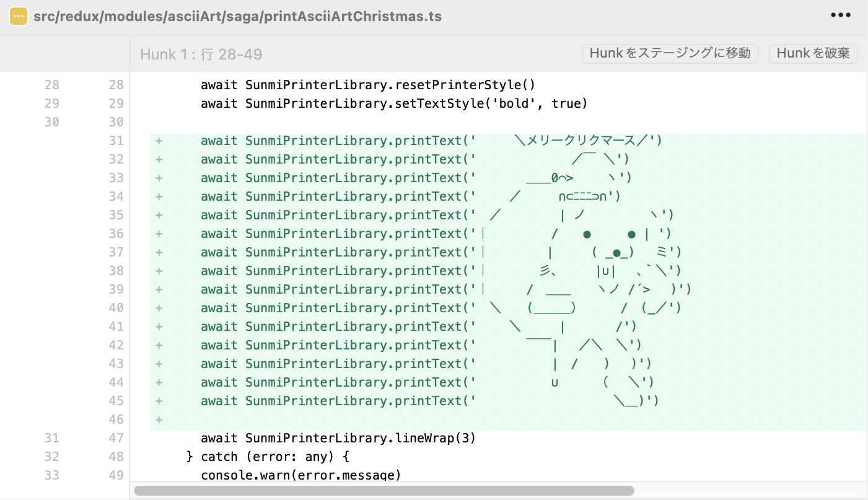Click the added line numbered 45
Screen dimensions: 868x500
508,401
